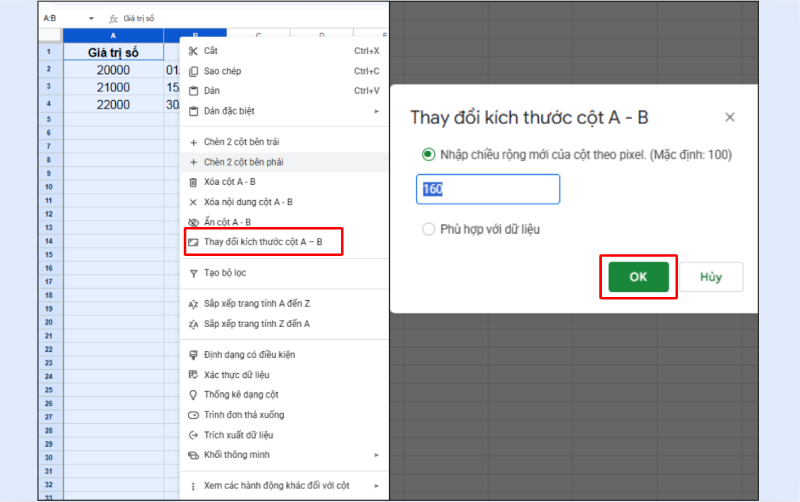This screenshot has width=800, height=502.
Task: Click the scissors Cut icon
Action: [193, 51]
